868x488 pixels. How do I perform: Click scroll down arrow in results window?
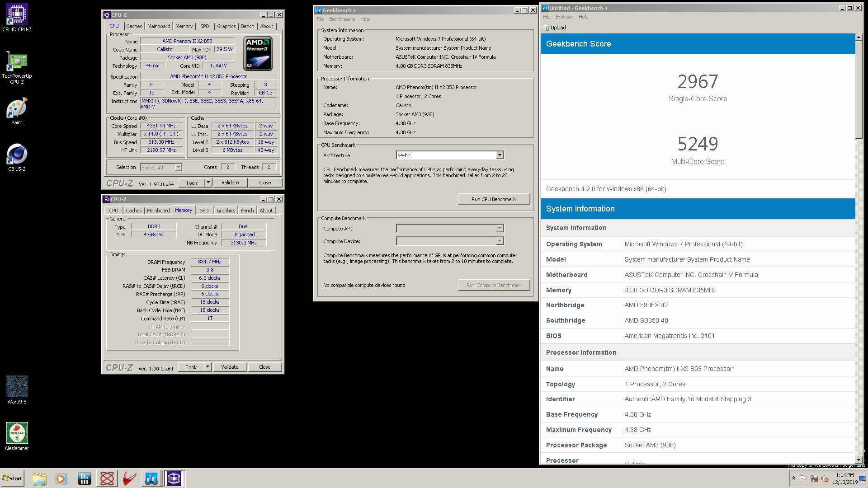[x=859, y=460]
